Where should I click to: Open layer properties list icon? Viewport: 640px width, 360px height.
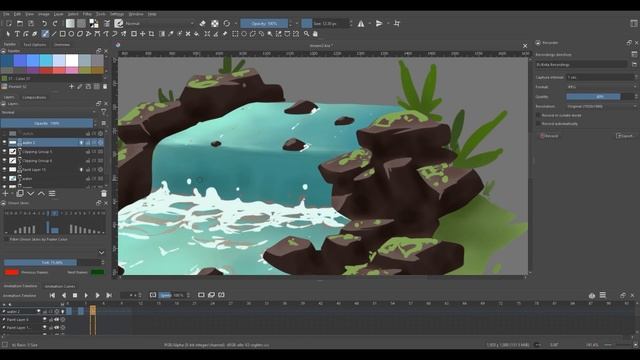(x=52, y=193)
